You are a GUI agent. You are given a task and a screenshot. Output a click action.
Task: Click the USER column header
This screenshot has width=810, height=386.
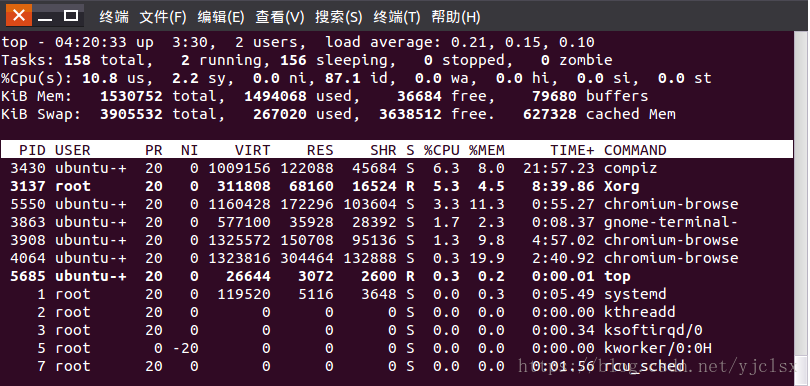point(72,150)
